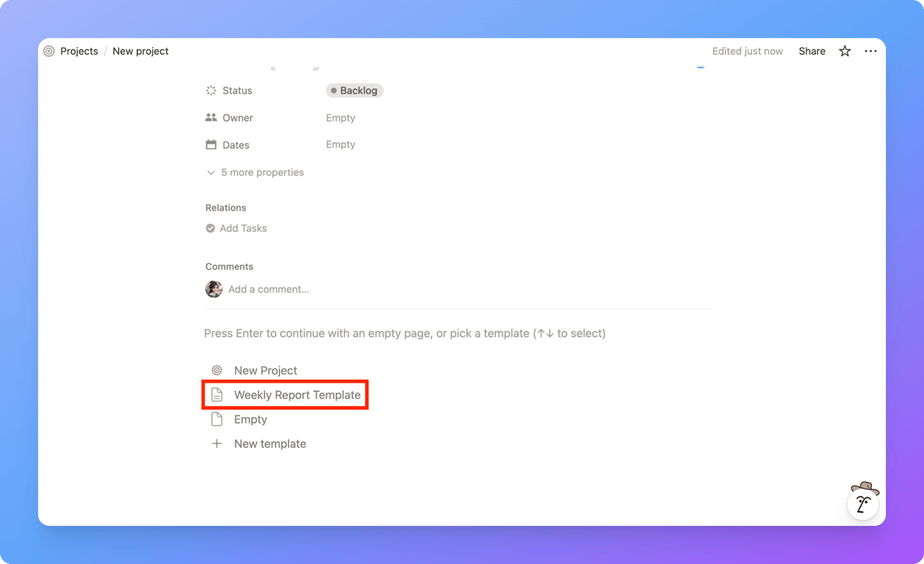Image resolution: width=924 pixels, height=564 pixels.
Task: Click the Share button
Action: 812,51
